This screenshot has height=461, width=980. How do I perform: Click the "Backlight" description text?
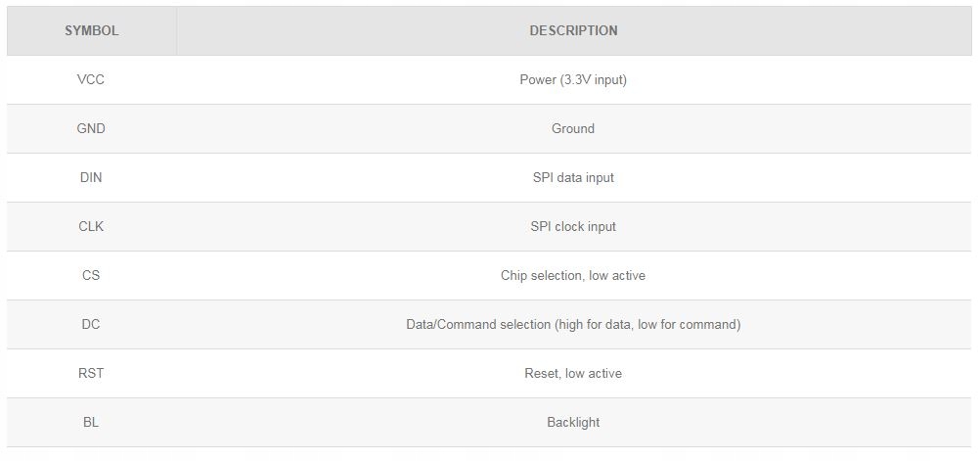pos(573,422)
